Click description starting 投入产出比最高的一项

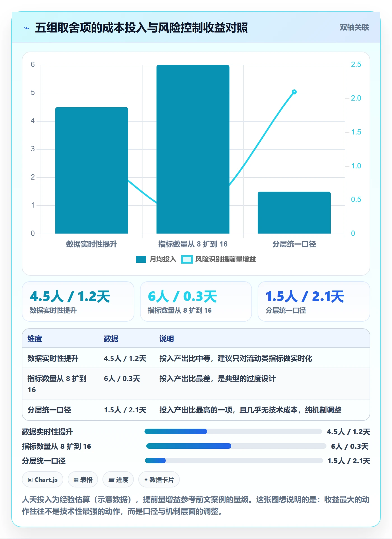(250, 410)
